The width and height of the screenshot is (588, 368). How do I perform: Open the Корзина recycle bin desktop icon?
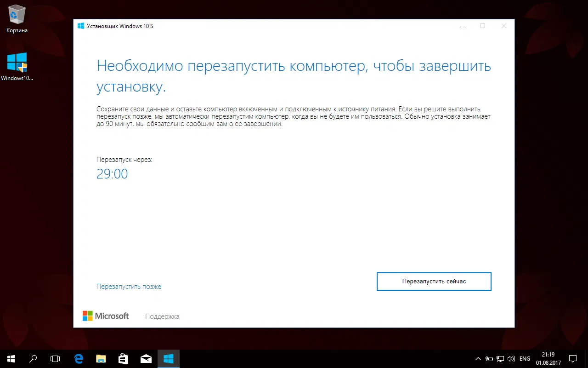17,20
